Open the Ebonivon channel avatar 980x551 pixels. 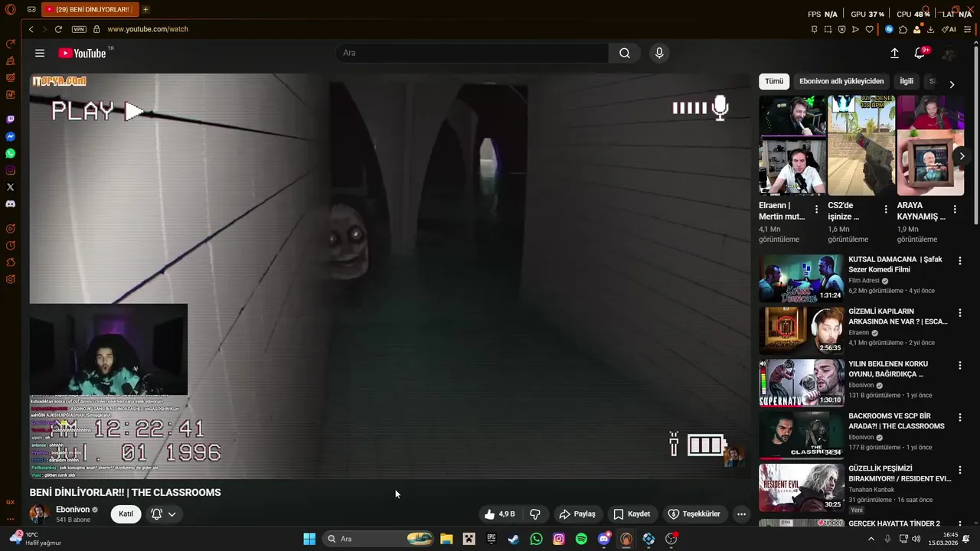(40, 514)
